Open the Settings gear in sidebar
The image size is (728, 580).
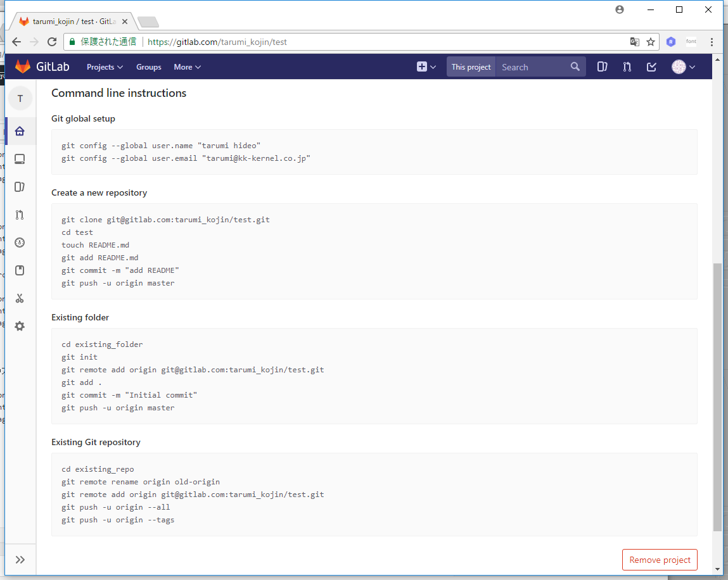[20, 326]
